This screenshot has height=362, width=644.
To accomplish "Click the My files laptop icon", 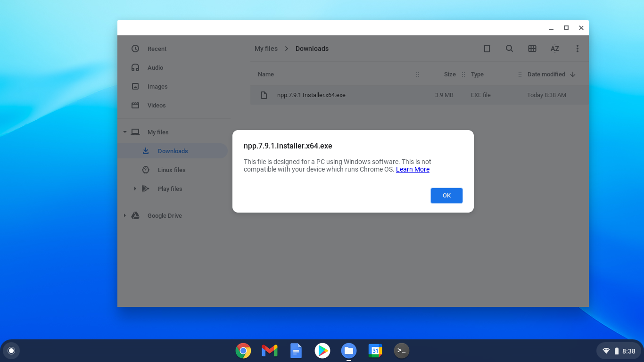I will click(x=135, y=132).
